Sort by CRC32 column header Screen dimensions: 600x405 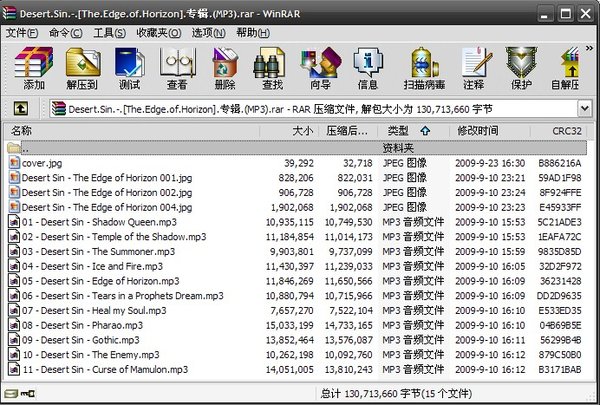(559, 131)
